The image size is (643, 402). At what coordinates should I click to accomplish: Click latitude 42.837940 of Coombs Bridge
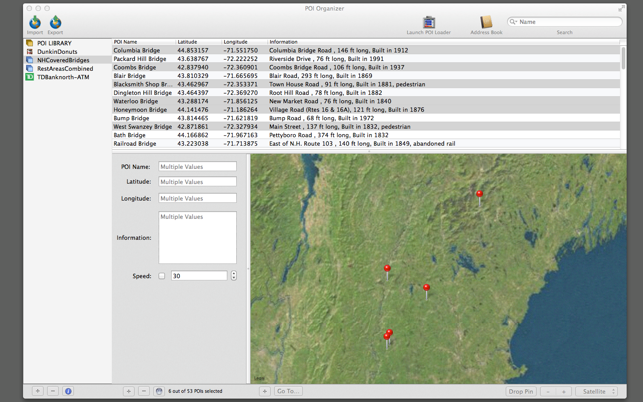(193, 67)
